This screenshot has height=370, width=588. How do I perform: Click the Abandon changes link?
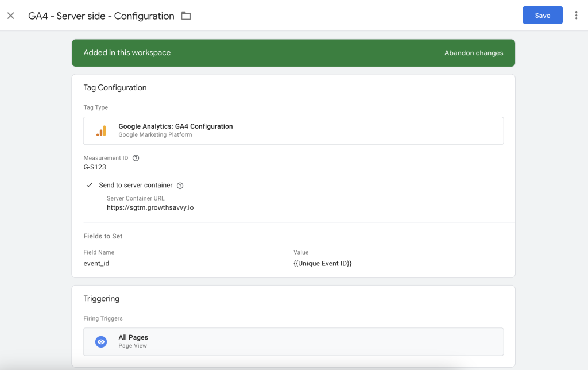pyautogui.click(x=474, y=53)
